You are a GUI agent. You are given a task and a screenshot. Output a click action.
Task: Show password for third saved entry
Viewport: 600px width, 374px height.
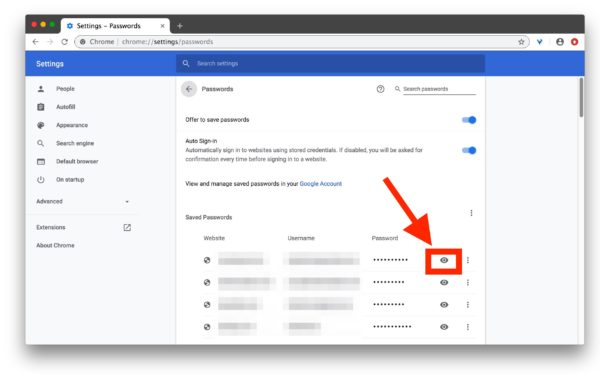pos(444,305)
